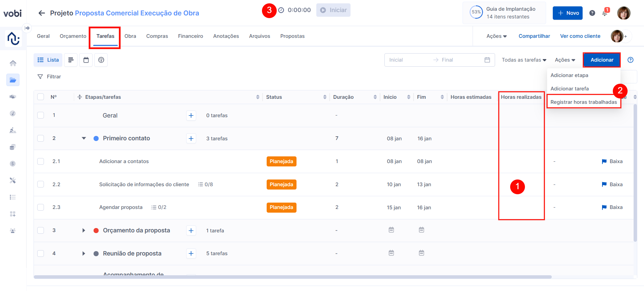The height and width of the screenshot is (291, 644).
Task: Switch to the Gantt chart view icon
Action: tap(71, 60)
